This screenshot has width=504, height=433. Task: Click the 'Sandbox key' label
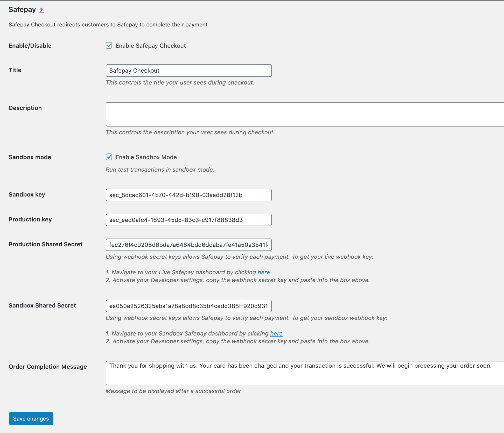[27, 194]
